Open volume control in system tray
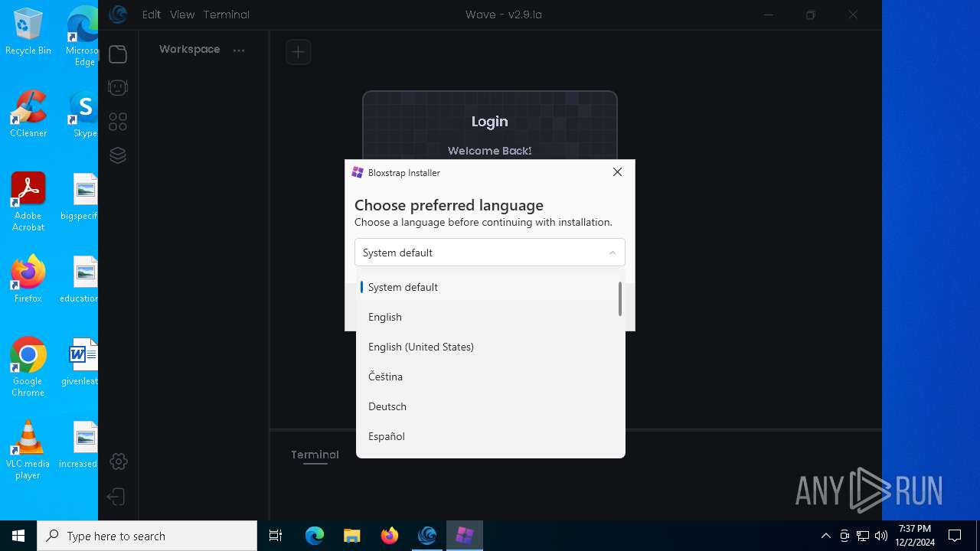This screenshot has height=551, width=980. (x=880, y=536)
